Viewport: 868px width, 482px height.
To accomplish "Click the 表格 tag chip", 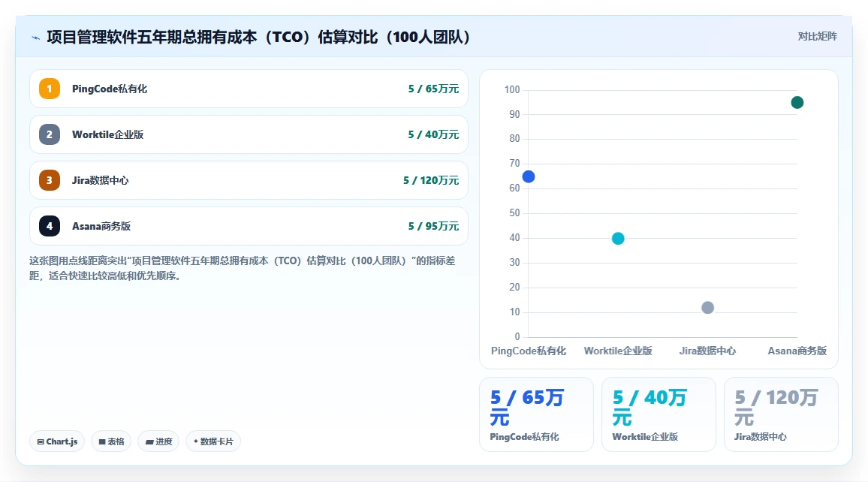I will point(111,441).
